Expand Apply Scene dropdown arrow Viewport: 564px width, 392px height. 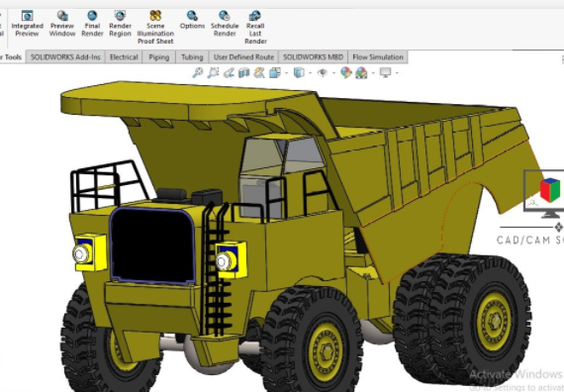pyautogui.click(x=373, y=73)
